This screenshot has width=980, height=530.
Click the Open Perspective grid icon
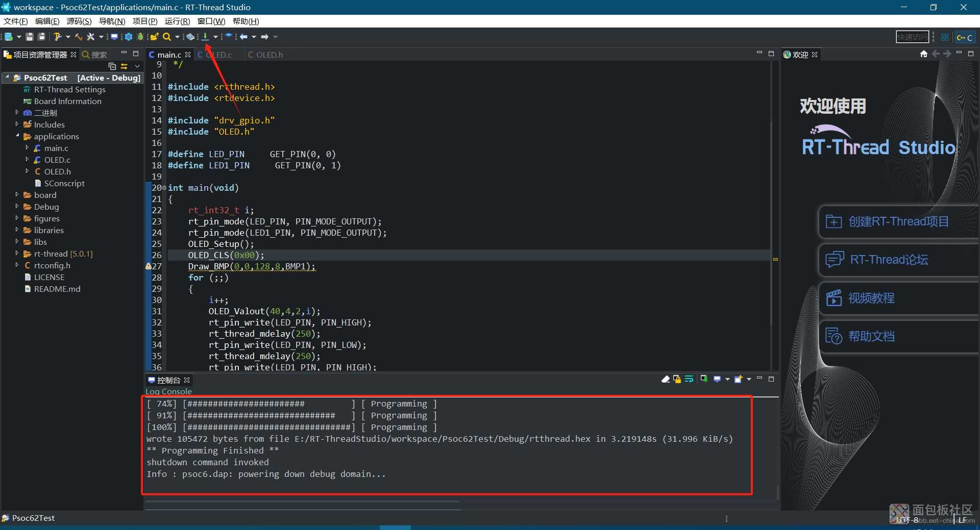click(x=945, y=37)
